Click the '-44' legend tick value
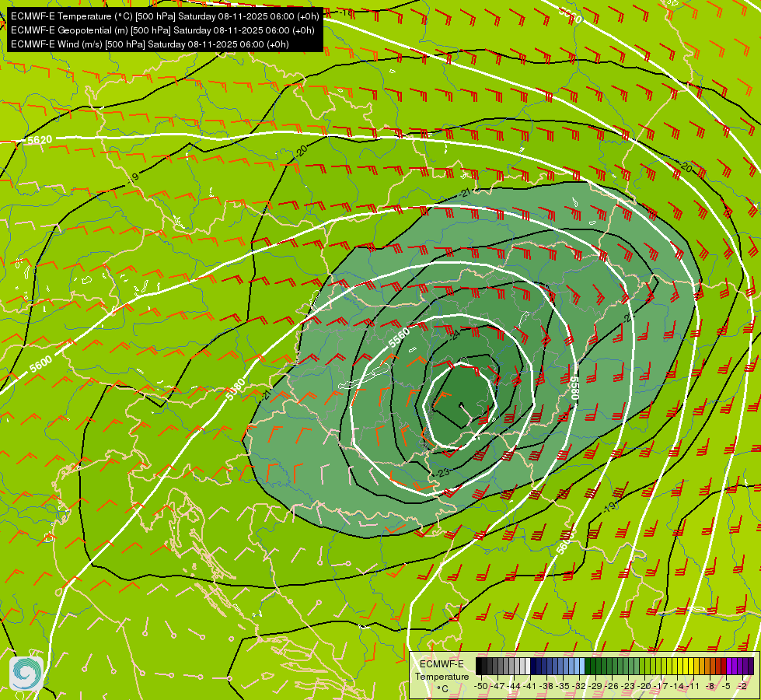Screen dimensions: 761x700 point(514,686)
